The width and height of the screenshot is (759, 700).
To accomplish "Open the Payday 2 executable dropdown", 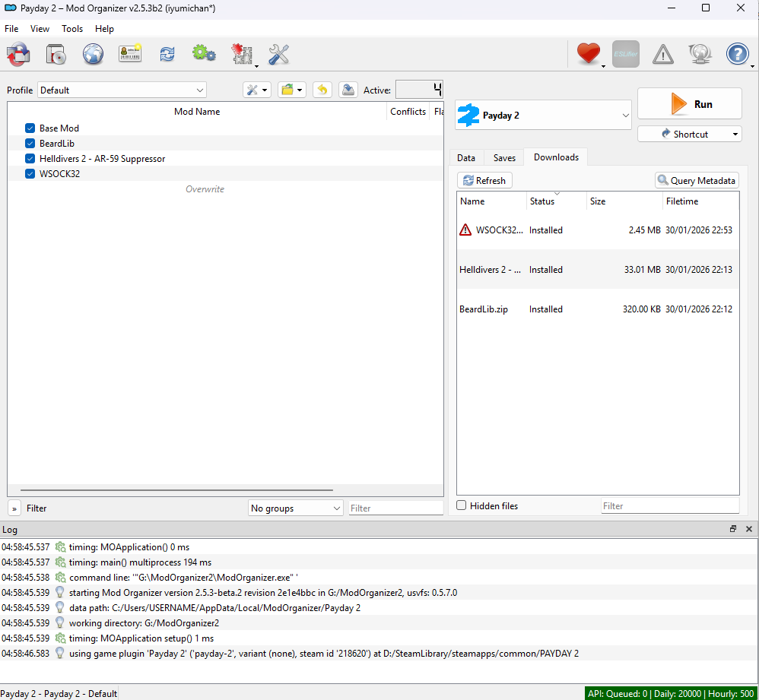I will click(544, 116).
